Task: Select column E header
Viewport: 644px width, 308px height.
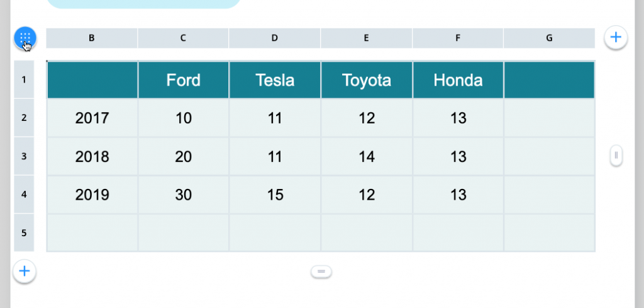Action: click(x=366, y=38)
